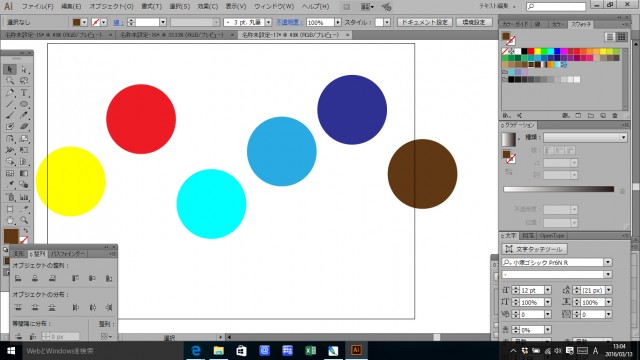Open 編集(E) menu
The width and height of the screenshot is (640, 360).
[x=71, y=7]
